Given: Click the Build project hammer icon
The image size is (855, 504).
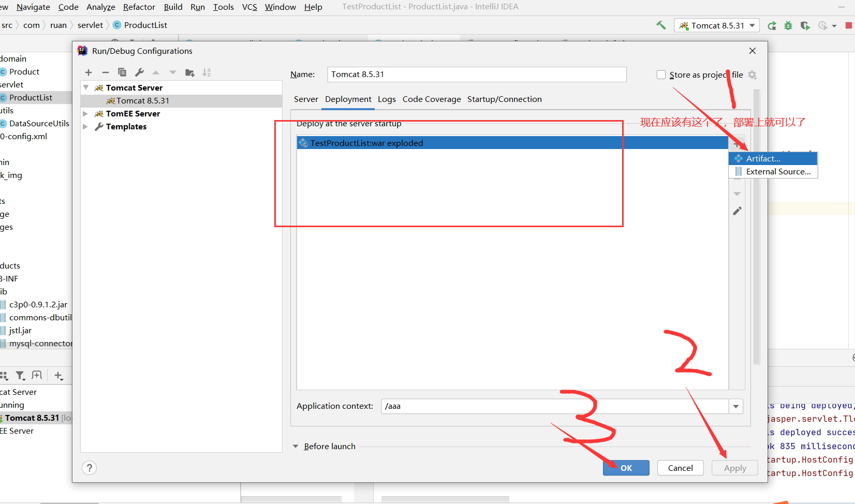Looking at the screenshot, I should (x=661, y=25).
